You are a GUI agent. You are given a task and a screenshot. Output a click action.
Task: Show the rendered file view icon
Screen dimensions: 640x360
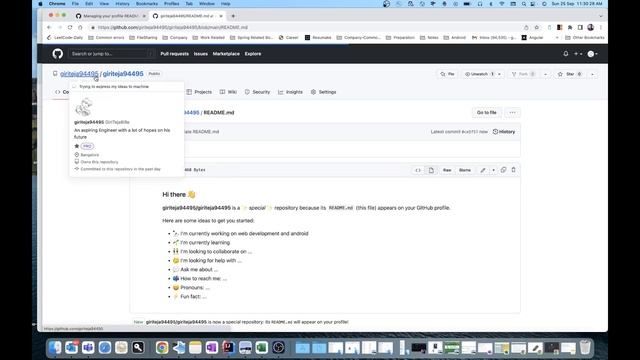(431, 170)
